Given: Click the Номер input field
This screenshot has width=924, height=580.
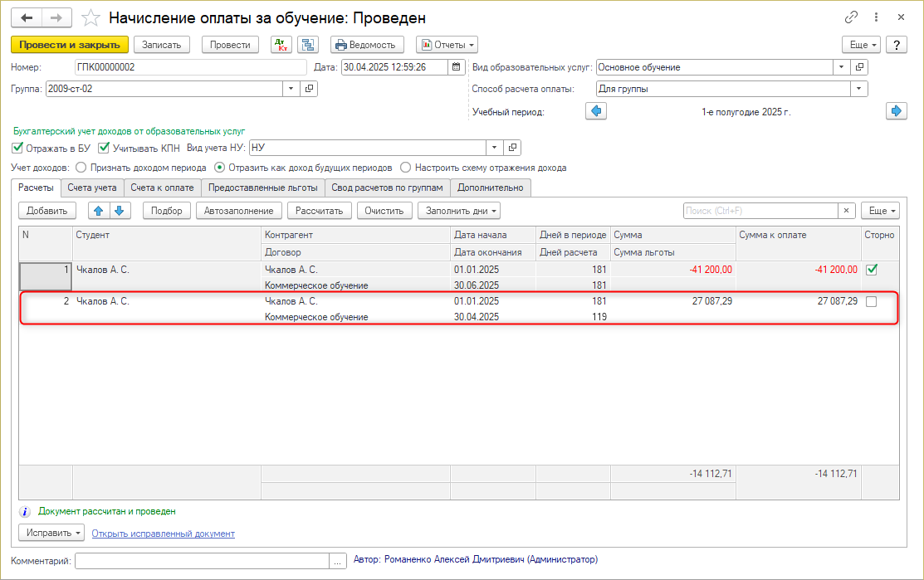Looking at the screenshot, I should coord(191,67).
